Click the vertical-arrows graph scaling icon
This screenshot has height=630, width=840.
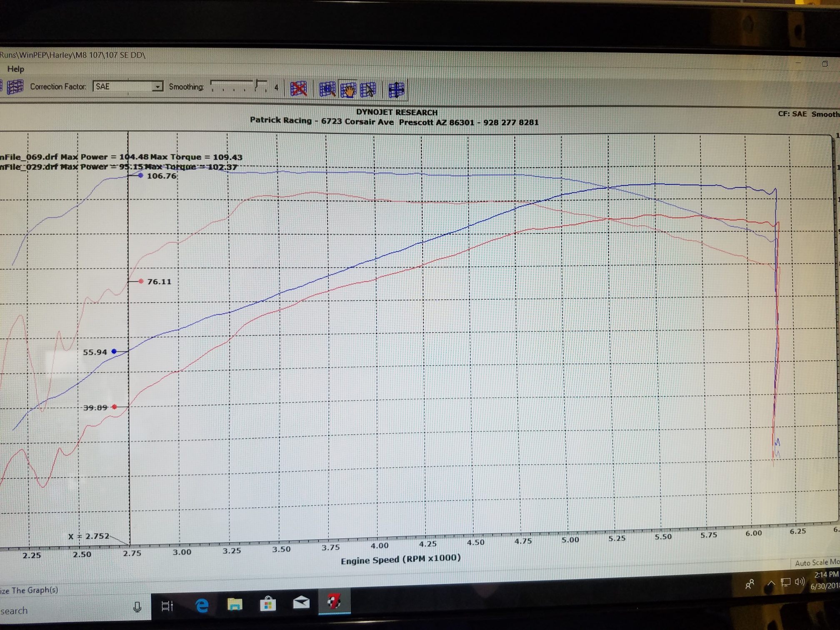point(396,90)
